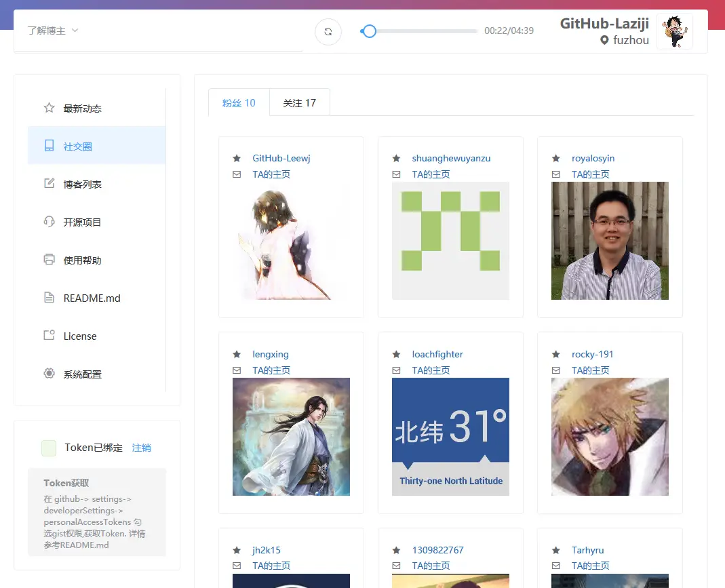Open License in sidebar menu
The image size is (725, 588).
96,336
